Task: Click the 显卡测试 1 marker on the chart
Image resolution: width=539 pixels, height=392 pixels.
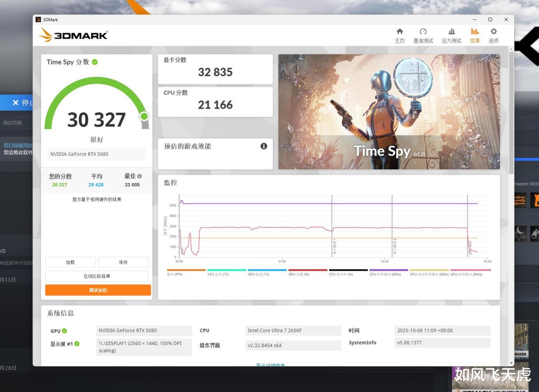Action: (334, 247)
